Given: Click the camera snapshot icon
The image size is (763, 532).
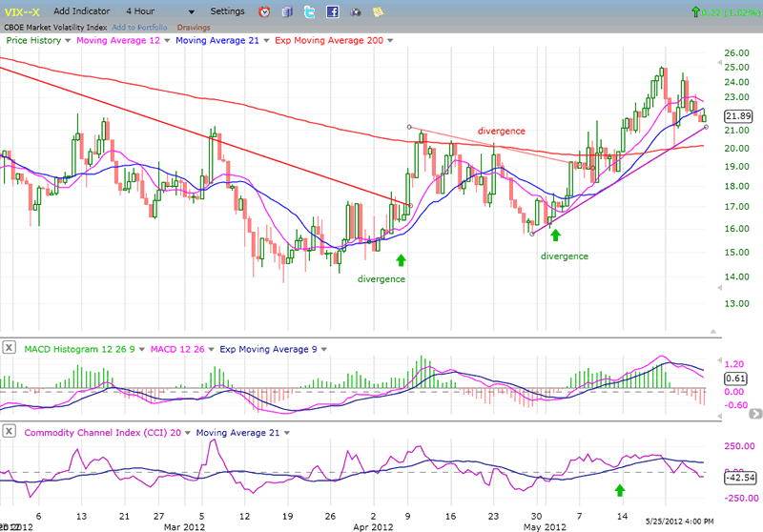Looking at the screenshot, I should tap(356, 12).
